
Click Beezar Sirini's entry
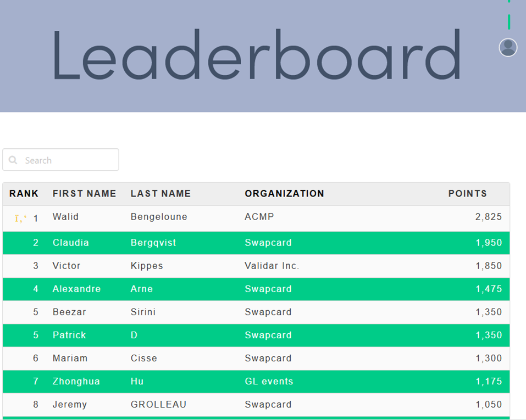tap(256, 312)
